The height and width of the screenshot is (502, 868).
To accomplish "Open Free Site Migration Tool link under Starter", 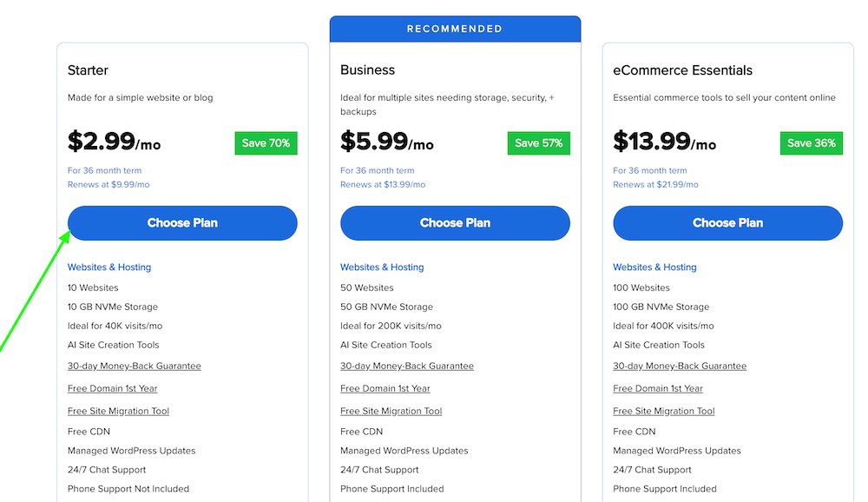I will [118, 410].
